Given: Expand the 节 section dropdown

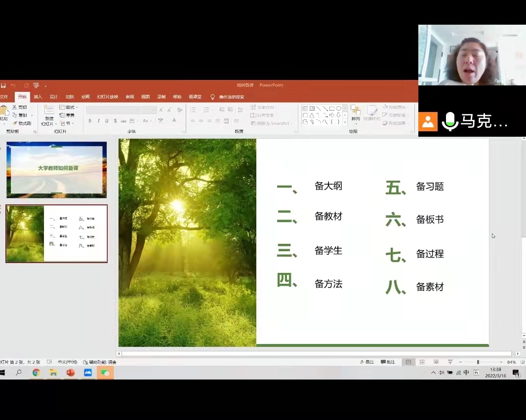Looking at the screenshot, I should coord(67,123).
